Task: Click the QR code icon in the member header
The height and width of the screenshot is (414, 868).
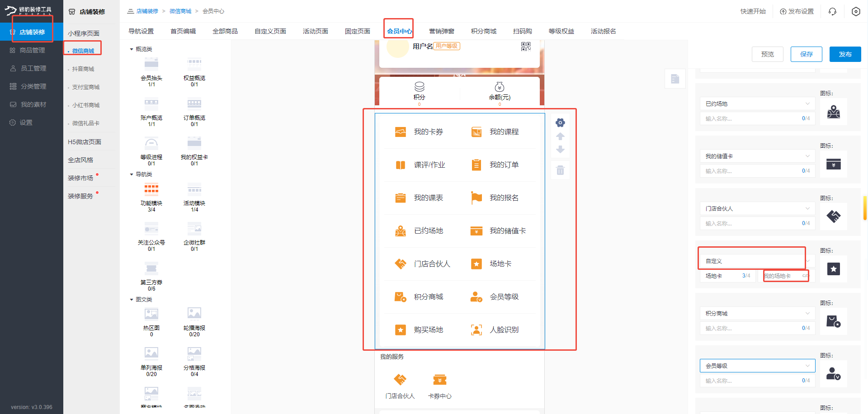Action: pyautogui.click(x=526, y=47)
